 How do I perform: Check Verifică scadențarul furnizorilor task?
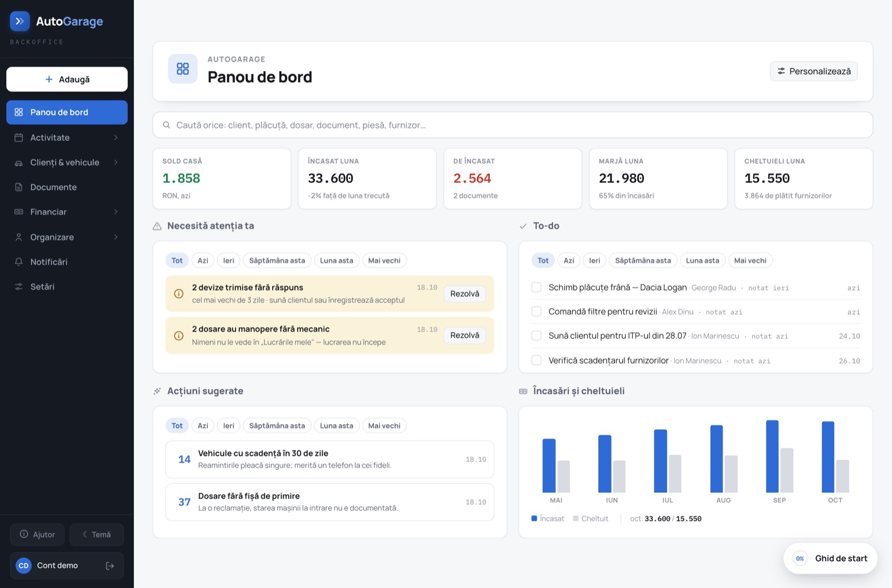536,361
